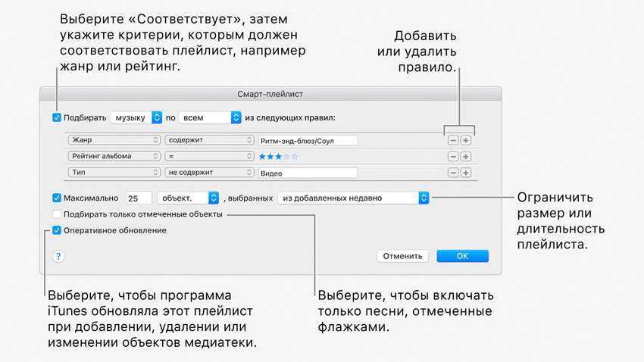Screen dimensions: 644x362
Task: Confirm the playlist with OK
Action: click(462, 256)
